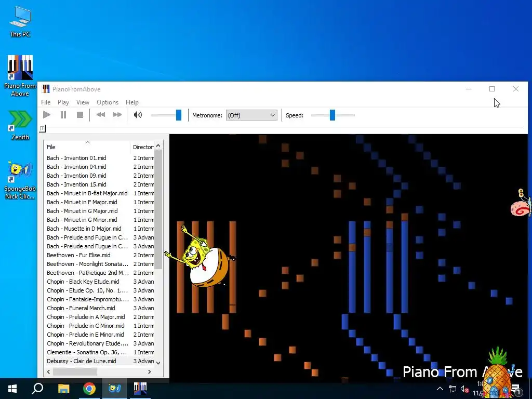Open the Metronome dropdown
This screenshot has width=532, height=399.
[x=251, y=115]
